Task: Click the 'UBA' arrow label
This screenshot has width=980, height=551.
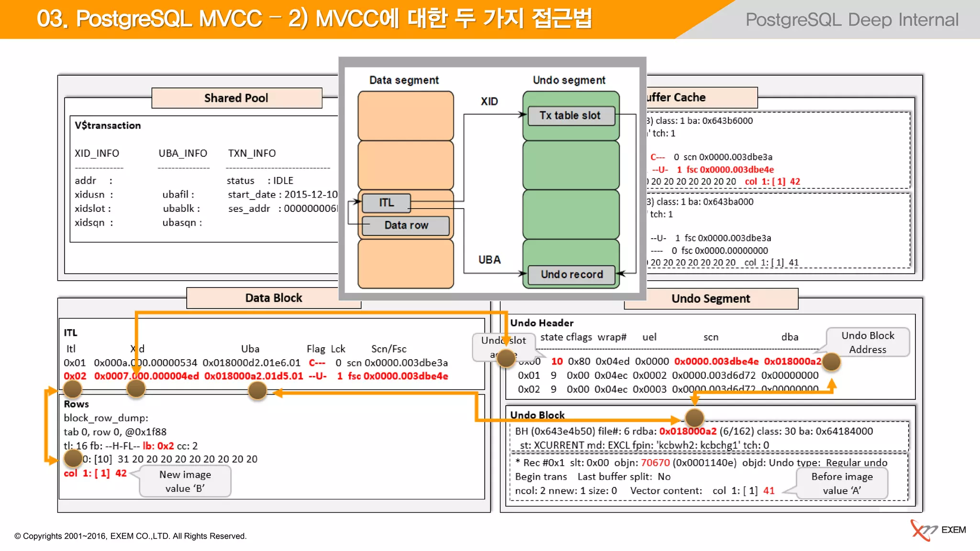Action: tap(489, 260)
